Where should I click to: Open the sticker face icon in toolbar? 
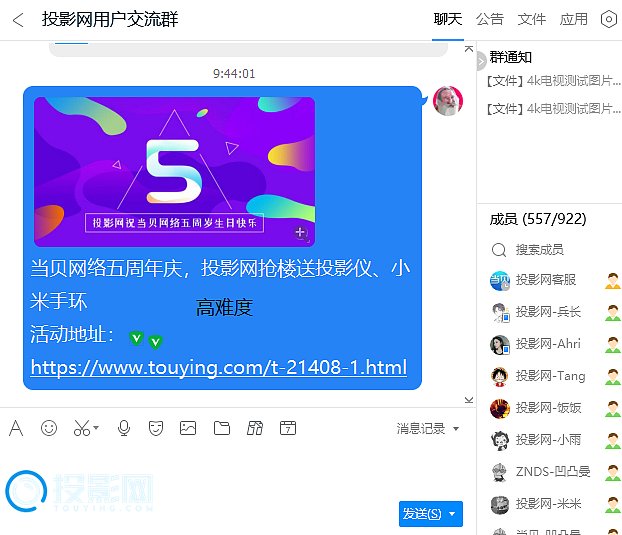pyautogui.click(x=156, y=428)
